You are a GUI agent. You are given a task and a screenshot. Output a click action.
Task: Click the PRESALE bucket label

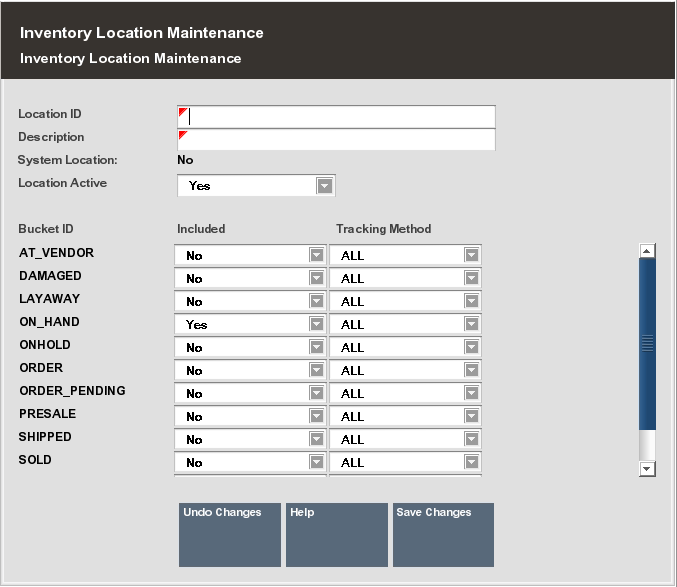[x=47, y=414]
